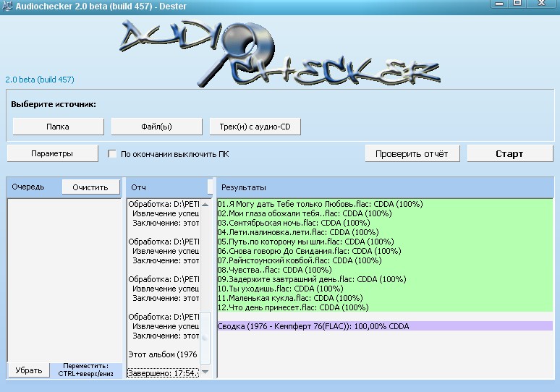The height and width of the screenshot is (392, 560).
Task: Maximize the Audiochecker window
Action: pos(518,4)
